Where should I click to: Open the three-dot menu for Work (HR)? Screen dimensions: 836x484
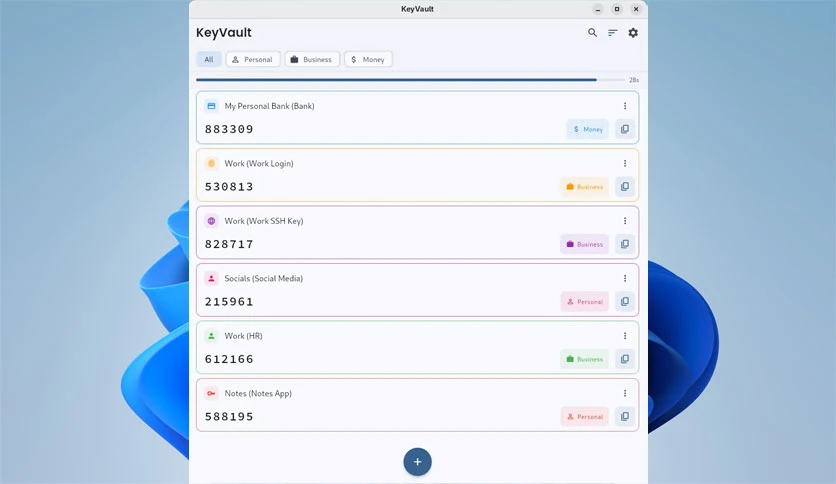[625, 336]
